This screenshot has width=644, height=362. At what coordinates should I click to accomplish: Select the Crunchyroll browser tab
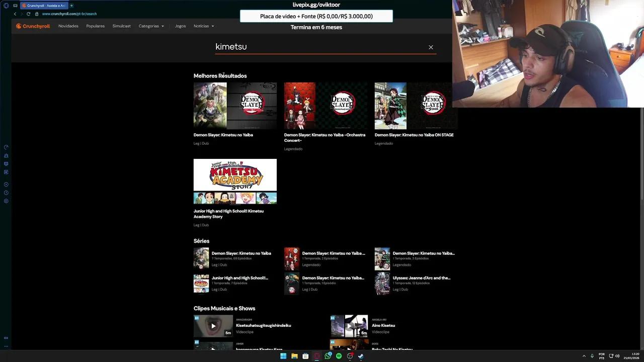(x=43, y=6)
